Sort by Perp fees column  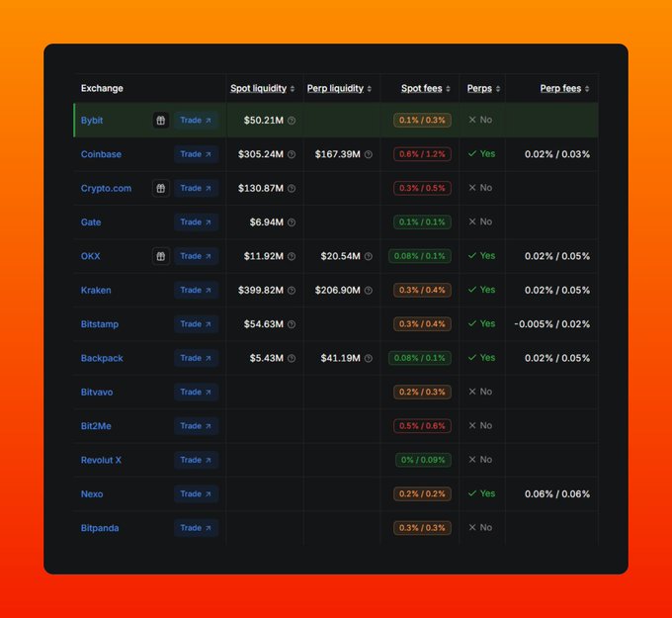564,88
